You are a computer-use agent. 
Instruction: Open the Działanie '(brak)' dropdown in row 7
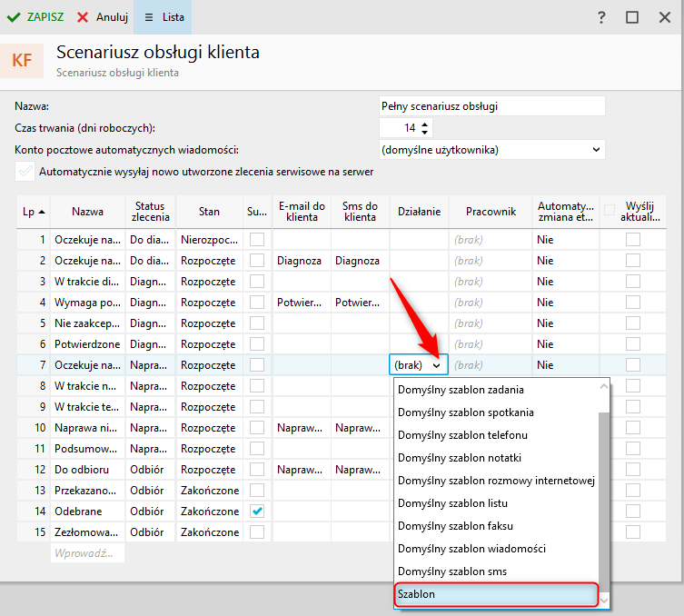419,364
